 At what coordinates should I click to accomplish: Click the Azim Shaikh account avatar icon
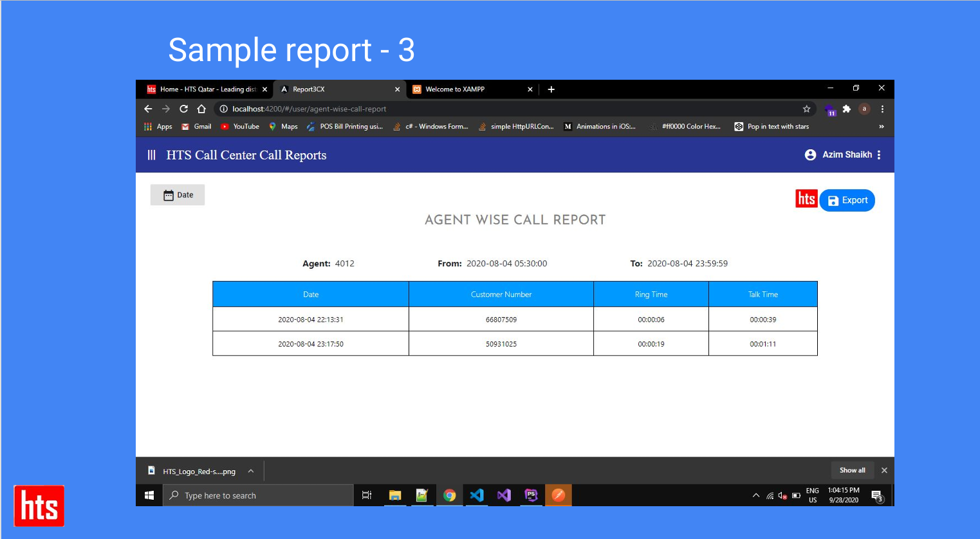(x=810, y=155)
